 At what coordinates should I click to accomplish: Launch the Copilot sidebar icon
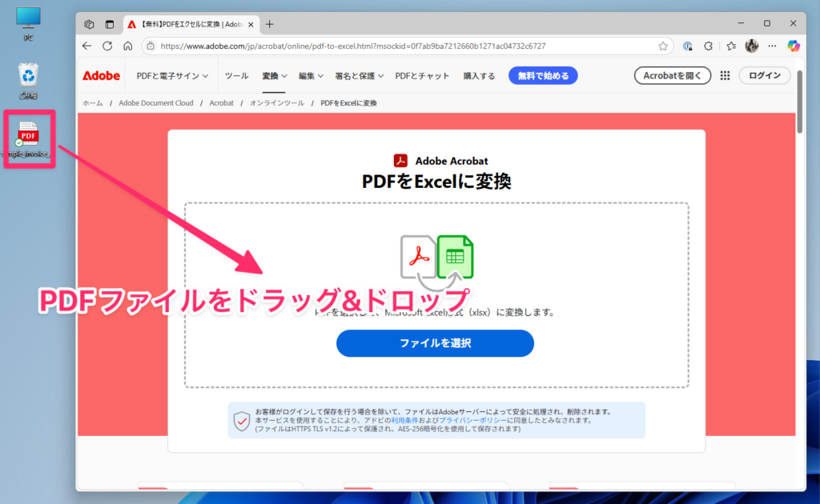point(794,46)
